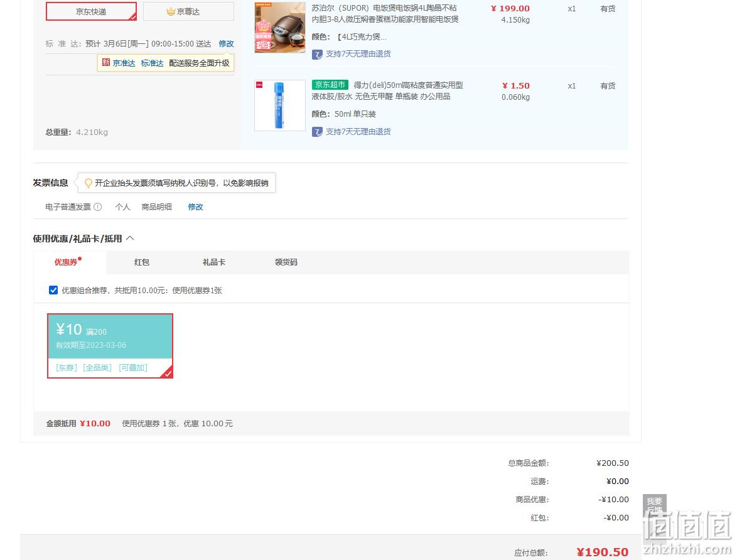Select the ¥10 满200 coupon card
This screenshot has width=737, height=560.
click(110, 345)
